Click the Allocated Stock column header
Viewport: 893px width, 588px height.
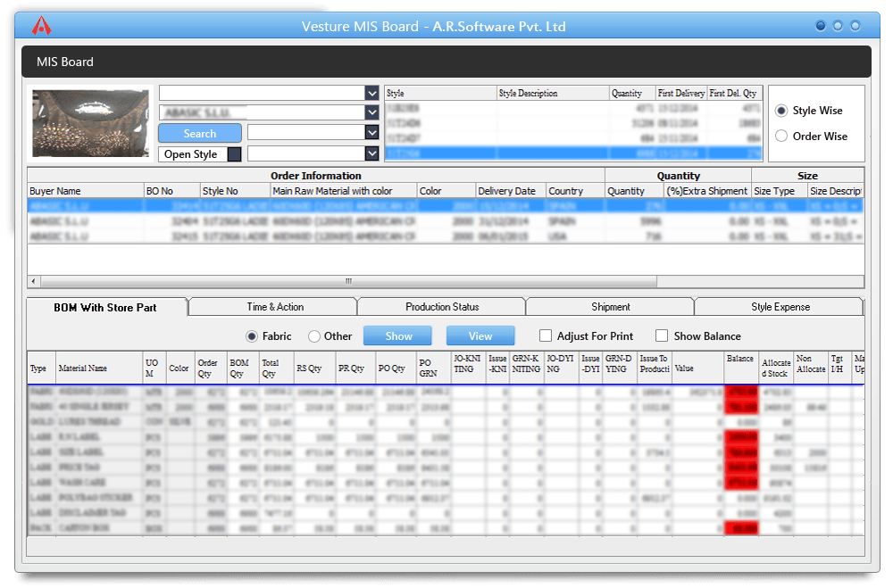776,369
